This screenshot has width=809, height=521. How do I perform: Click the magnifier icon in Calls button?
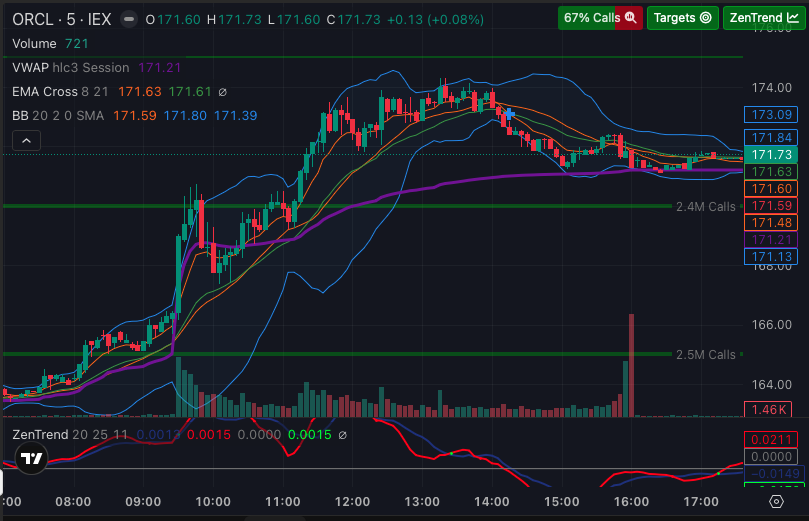click(x=630, y=18)
